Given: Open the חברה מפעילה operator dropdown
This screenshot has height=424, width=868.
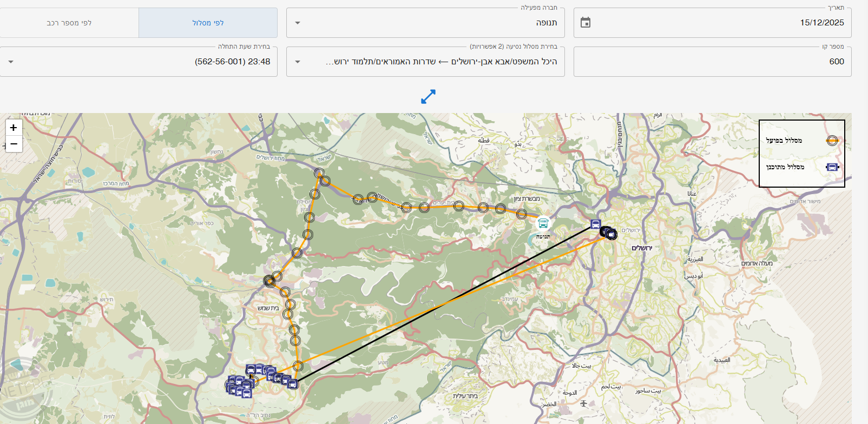Looking at the screenshot, I should 425,23.
